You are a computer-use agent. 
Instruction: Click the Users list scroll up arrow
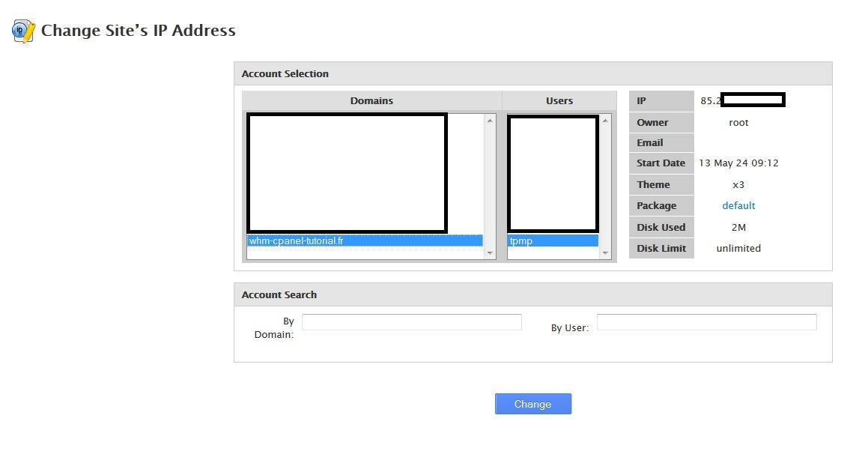[605, 121]
